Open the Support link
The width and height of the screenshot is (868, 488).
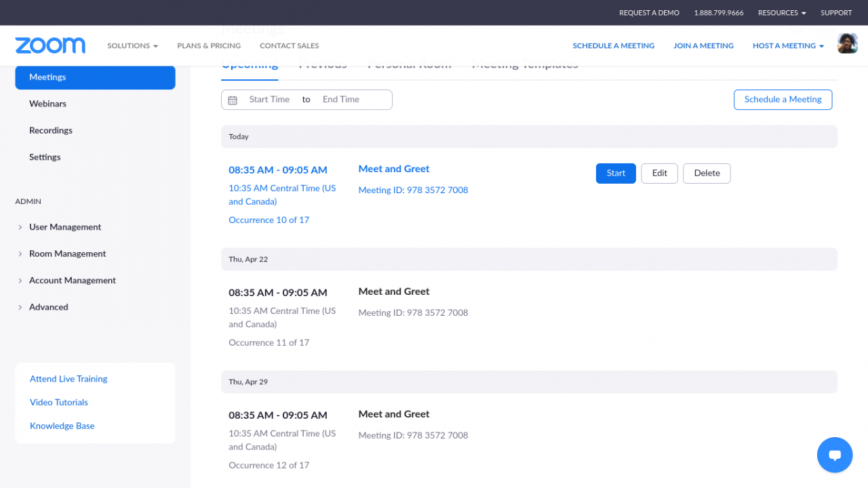(836, 13)
